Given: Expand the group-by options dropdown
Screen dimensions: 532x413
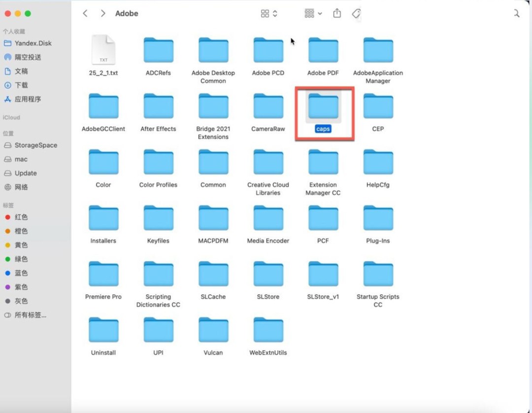Looking at the screenshot, I should tap(313, 13).
